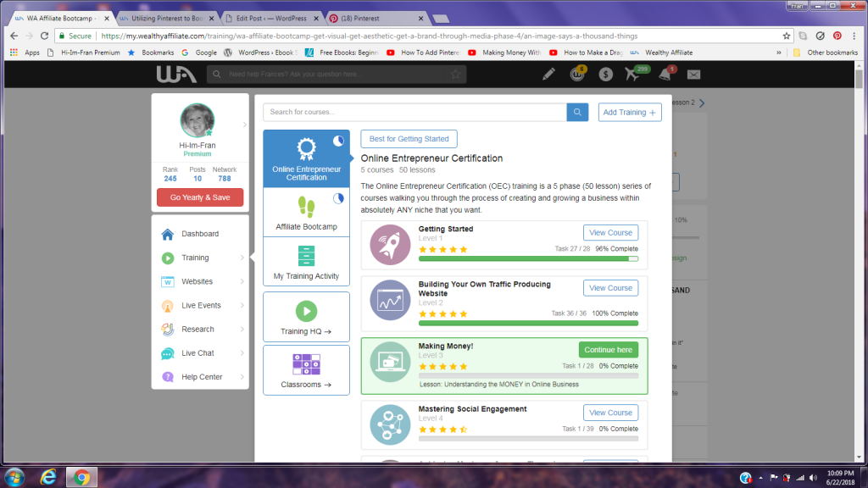The width and height of the screenshot is (868, 488).
Task: Open the airplane icon with the 299 badge
Action: [x=634, y=74]
